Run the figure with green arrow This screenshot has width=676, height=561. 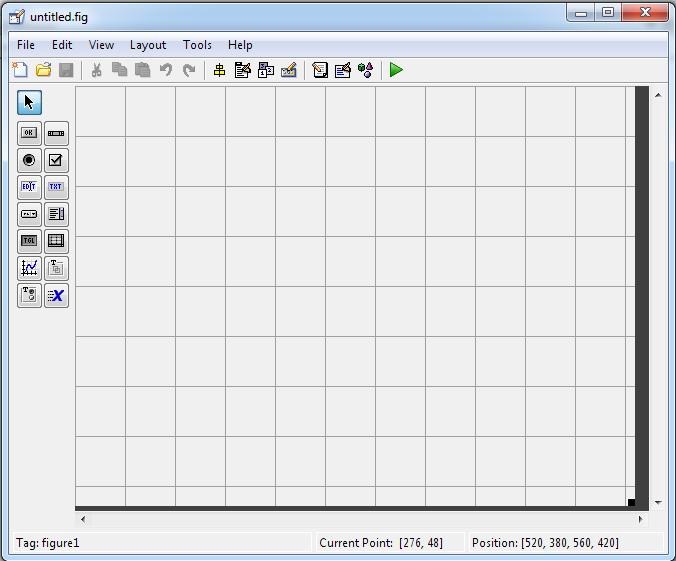pos(396,70)
